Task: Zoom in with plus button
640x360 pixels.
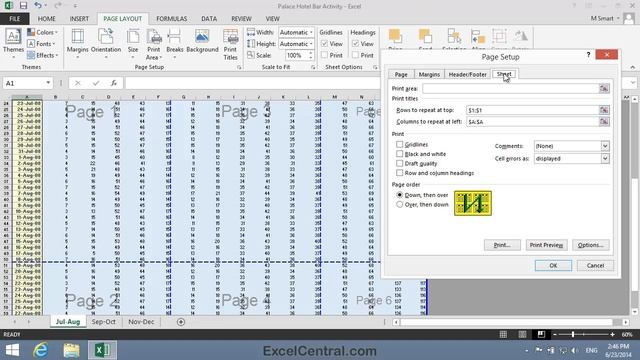Action: (612, 334)
